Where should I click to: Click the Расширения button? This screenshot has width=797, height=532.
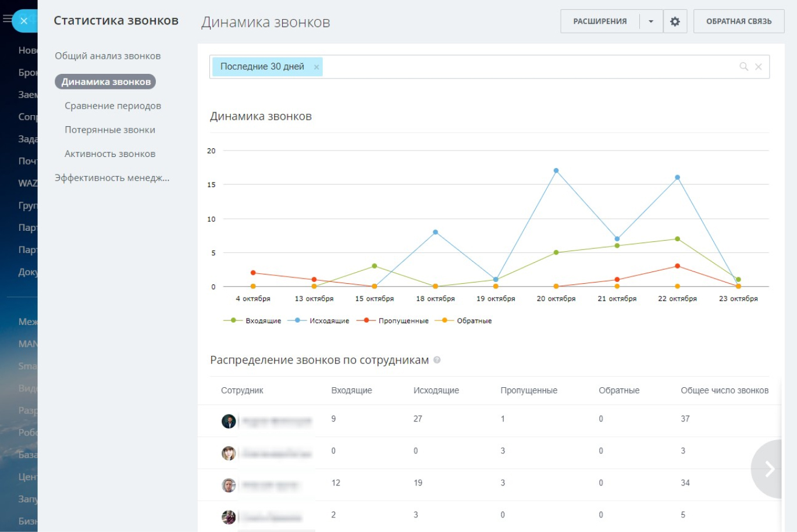tap(600, 22)
